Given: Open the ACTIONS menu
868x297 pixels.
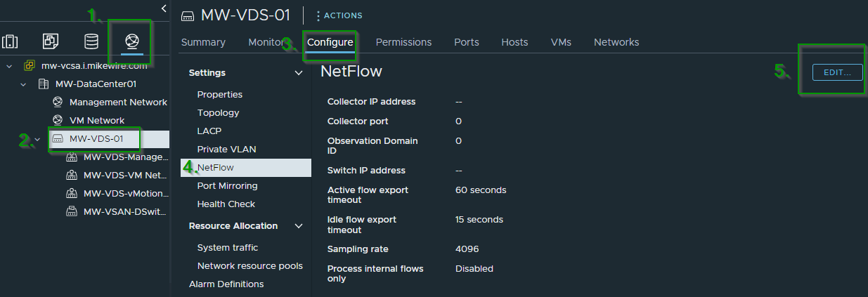Looking at the screenshot, I should click(339, 15).
